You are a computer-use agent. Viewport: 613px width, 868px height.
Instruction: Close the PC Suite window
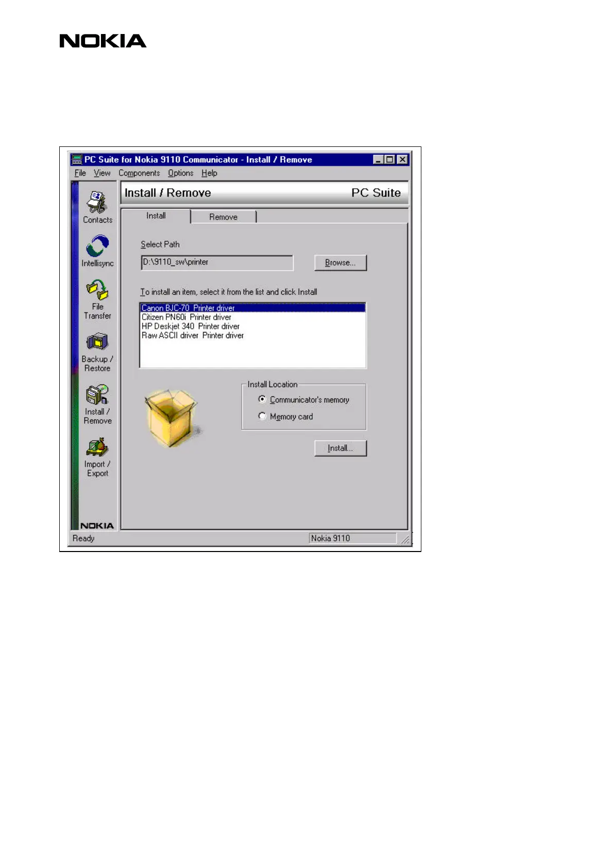click(x=403, y=160)
